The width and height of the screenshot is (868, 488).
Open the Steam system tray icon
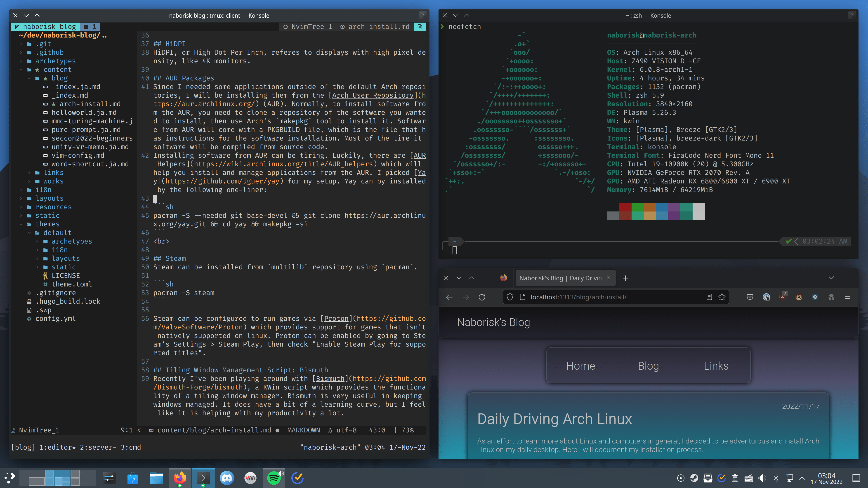tap(694, 478)
